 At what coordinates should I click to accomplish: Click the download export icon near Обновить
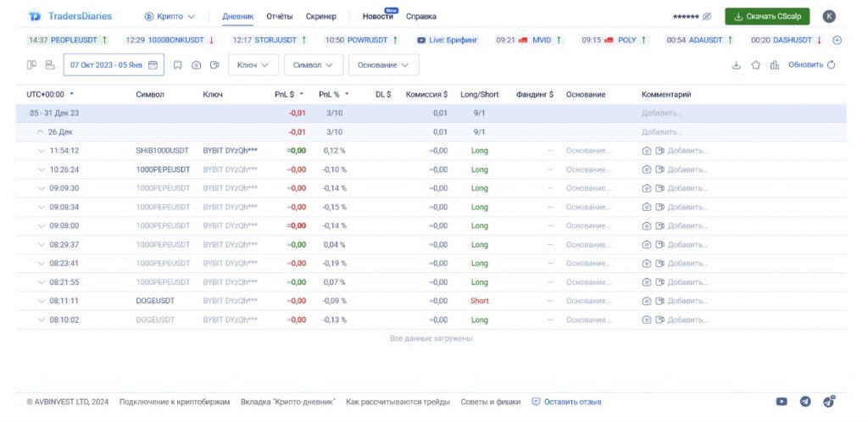point(736,64)
